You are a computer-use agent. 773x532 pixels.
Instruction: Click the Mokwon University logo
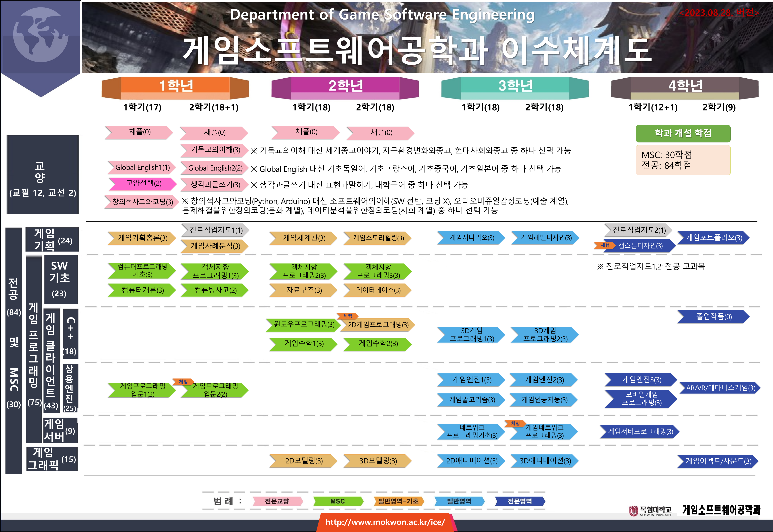[650, 511]
